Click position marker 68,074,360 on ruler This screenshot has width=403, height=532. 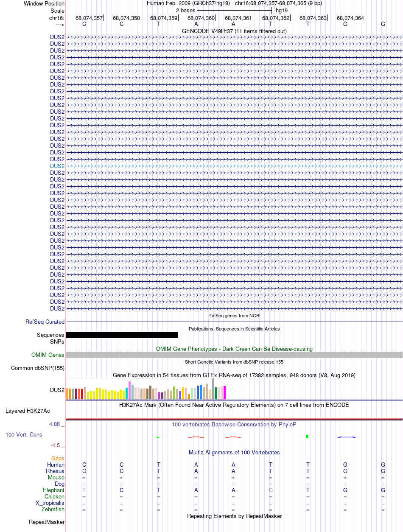point(201,18)
